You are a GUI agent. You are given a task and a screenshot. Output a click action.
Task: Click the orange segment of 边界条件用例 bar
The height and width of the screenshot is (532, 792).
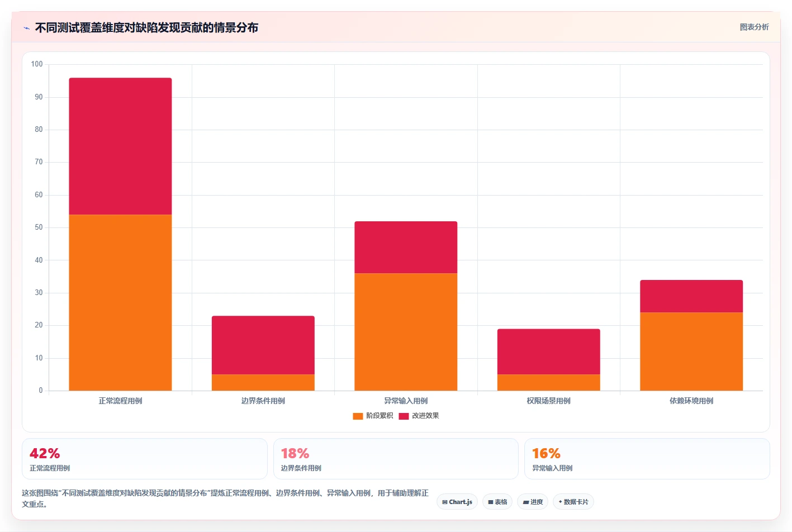pyautogui.click(x=263, y=382)
